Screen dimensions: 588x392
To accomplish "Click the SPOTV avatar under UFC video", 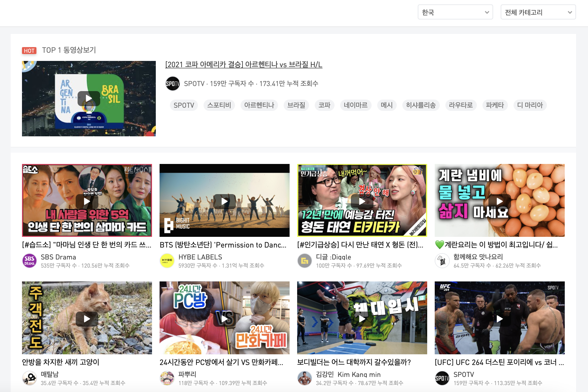I will coord(442,378).
